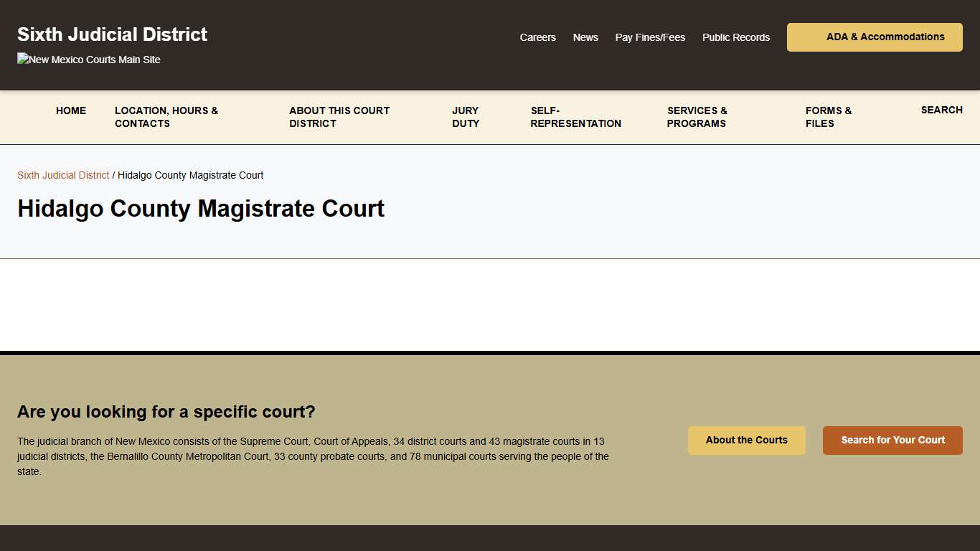Open the FORMS & FILES menu
Viewport: 980px width, 551px height.
click(x=828, y=117)
